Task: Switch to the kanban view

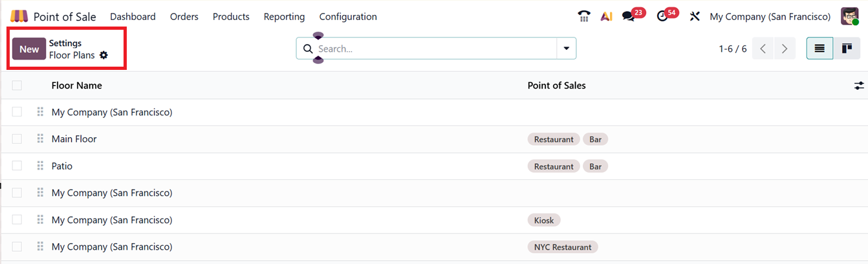Action: 846,49
